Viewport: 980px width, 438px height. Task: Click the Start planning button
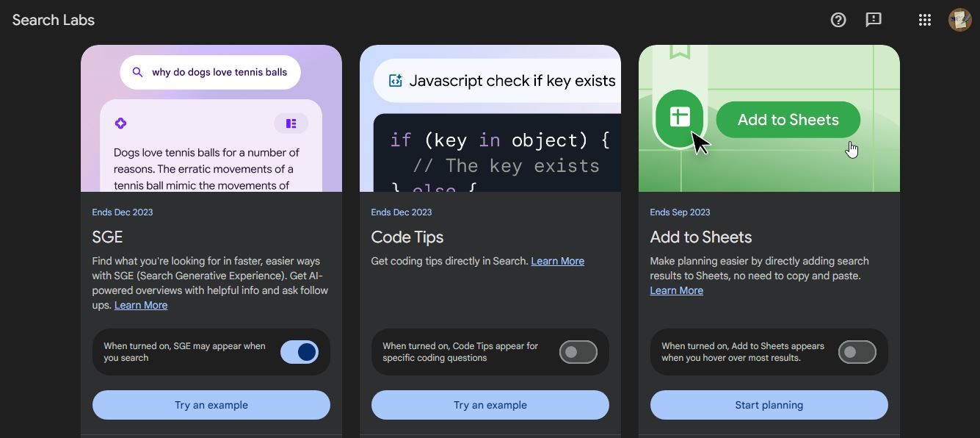769,405
